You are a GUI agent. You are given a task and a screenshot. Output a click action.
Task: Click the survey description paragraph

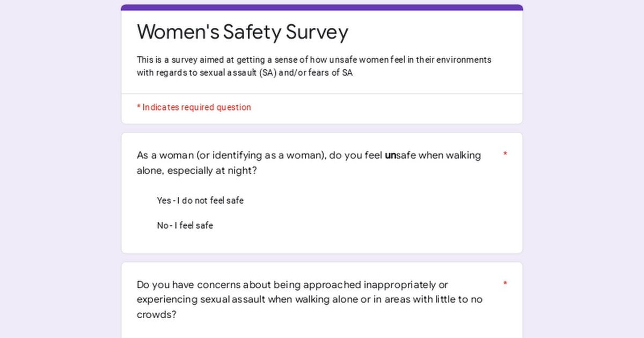point(314,67)
